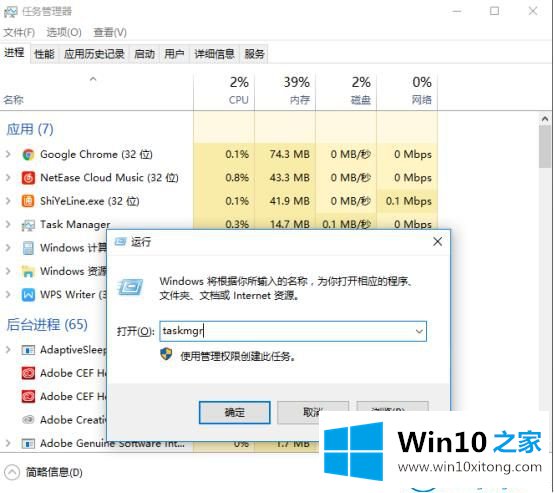Click NetEase's 43.3 MB memory value
Image resolution: width=554 pixels, height=493 pixels.
[289, 178]
